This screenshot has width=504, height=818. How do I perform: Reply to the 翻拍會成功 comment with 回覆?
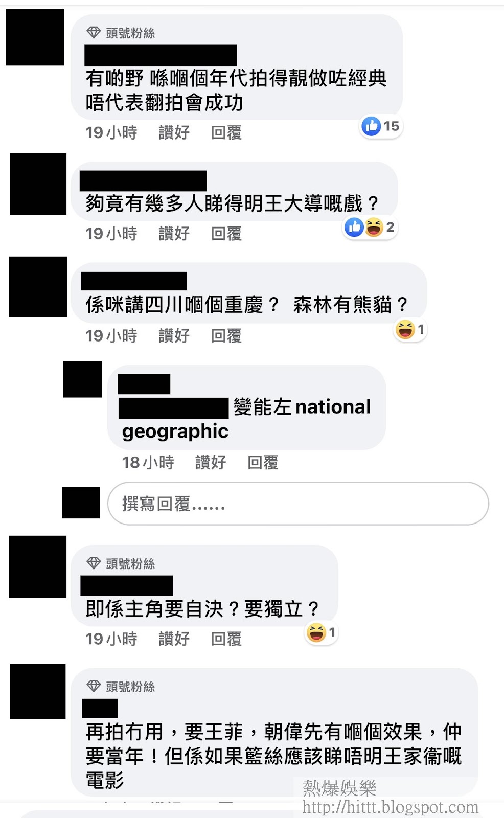(x=226, y=133)
